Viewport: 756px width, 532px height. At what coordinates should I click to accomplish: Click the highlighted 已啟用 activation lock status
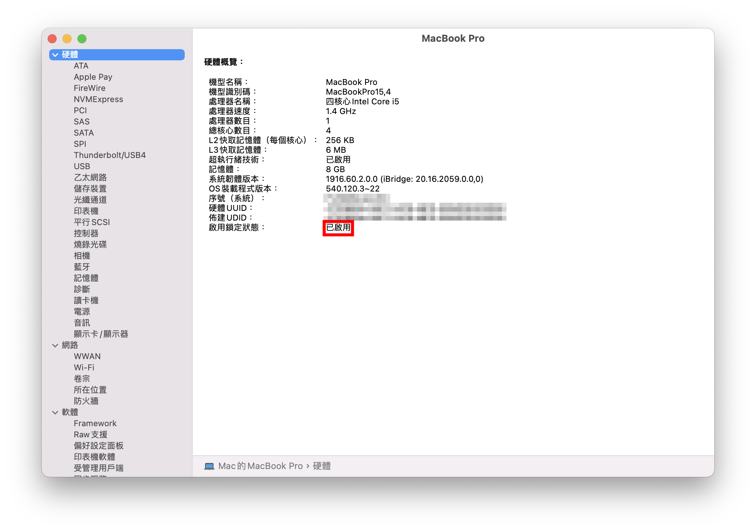(x=338, y=228)
